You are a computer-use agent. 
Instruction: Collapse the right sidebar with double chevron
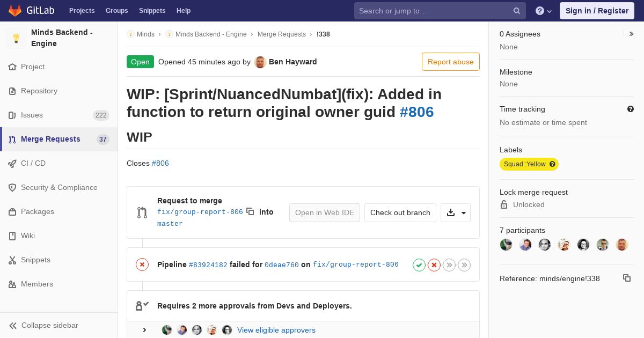[x=632, y=34]
